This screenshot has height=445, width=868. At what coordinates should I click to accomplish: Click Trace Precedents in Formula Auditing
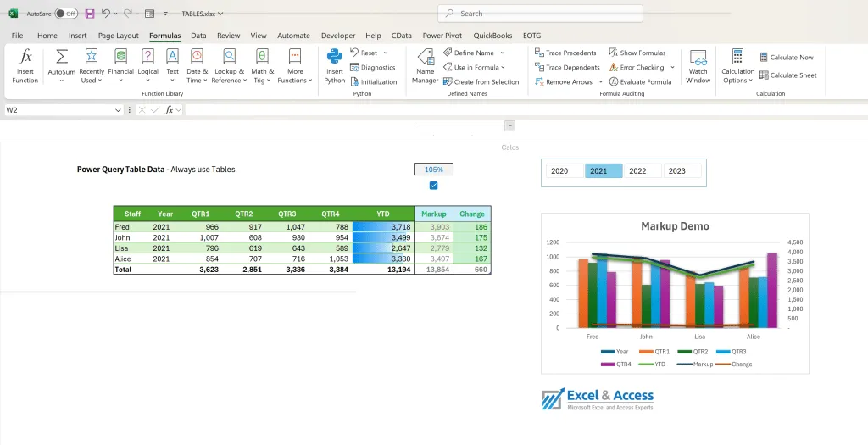point(565,53)
